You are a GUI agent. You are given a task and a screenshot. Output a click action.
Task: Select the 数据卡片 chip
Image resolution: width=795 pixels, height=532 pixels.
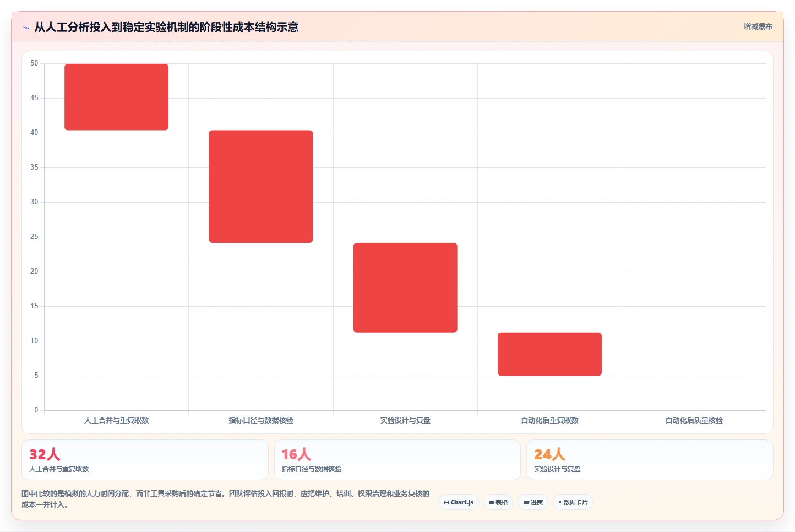pyautogui.click(x=573, y=502)
